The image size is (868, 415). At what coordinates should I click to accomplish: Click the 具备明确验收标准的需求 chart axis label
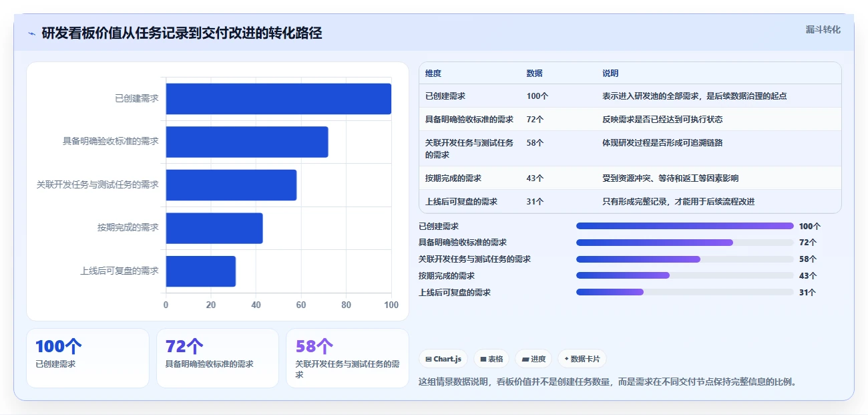(x=111, y=141)
